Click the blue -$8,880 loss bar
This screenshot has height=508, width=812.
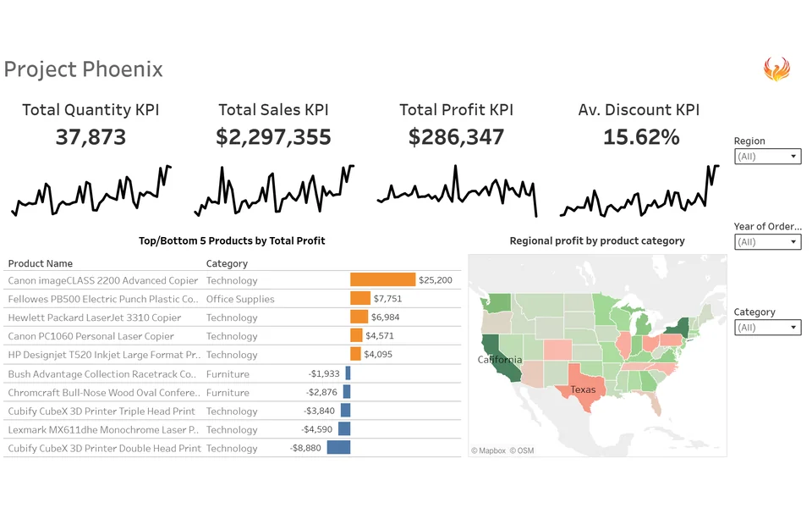click(x=338, y=447)
